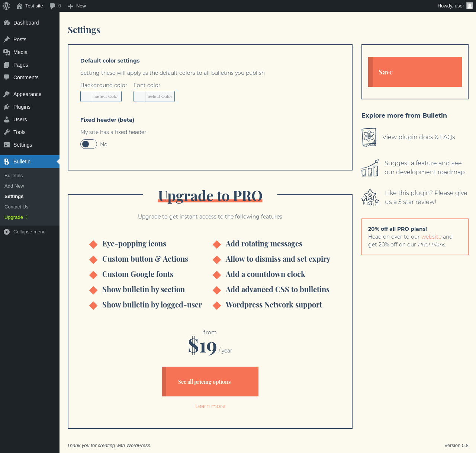476x453 pixels.
Task: Click the Test site link
Action: pos(34,6)
